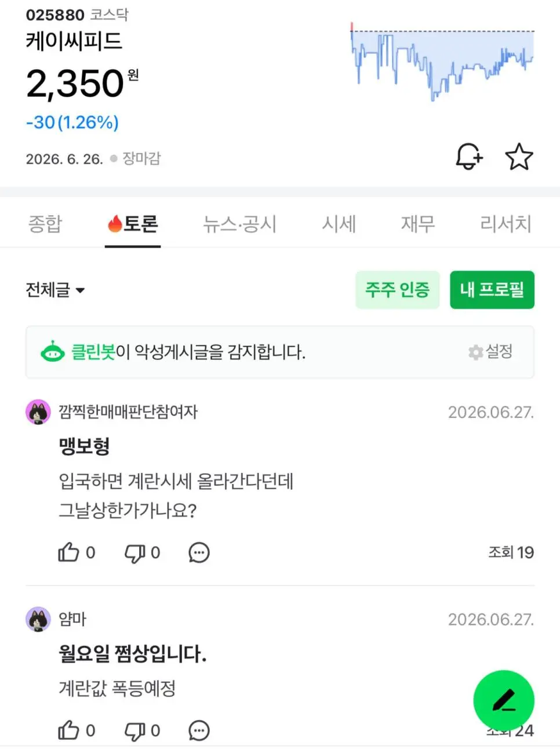Tap the 주주 인증 button

[x=398, y=290]
